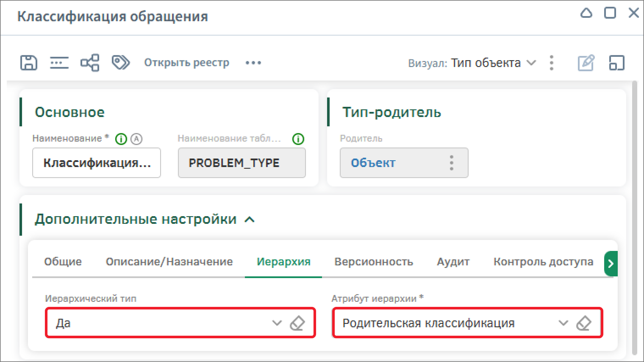The height and width of the screenshot is (362, 644).
Task: Click the tags icon in toolbar
Action: 121,62
